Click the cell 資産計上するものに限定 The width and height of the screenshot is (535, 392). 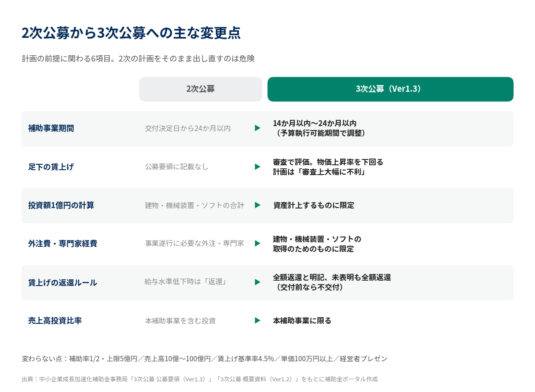[313, 205]
